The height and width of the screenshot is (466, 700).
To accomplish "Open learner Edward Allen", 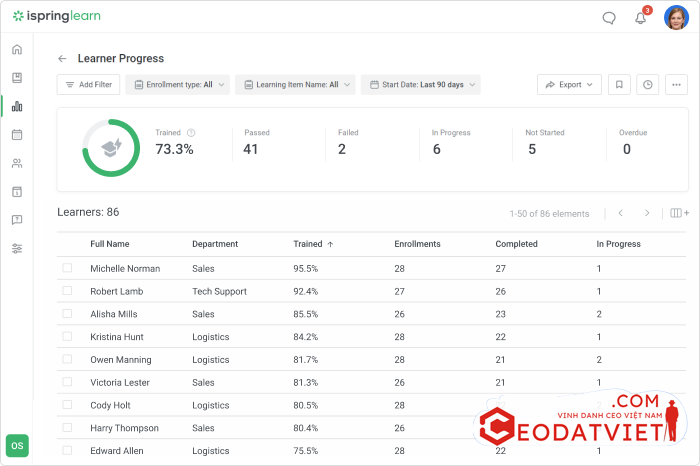I will 117,451.
